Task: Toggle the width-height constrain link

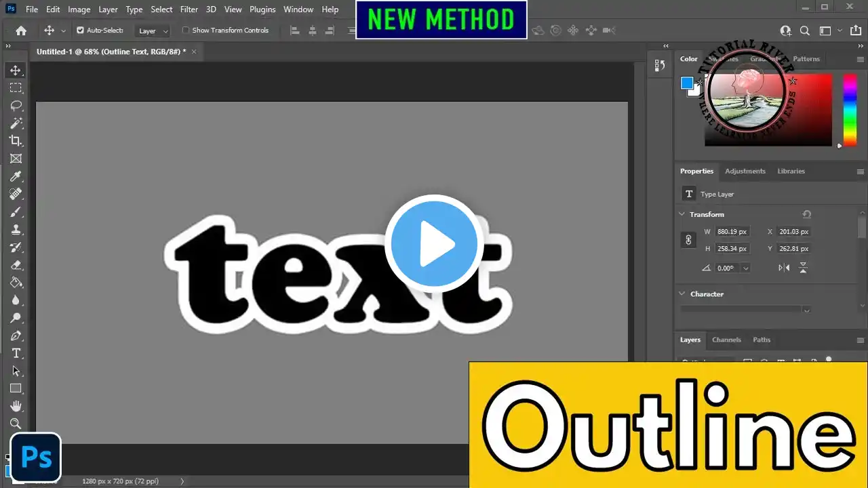Action: 688,240
